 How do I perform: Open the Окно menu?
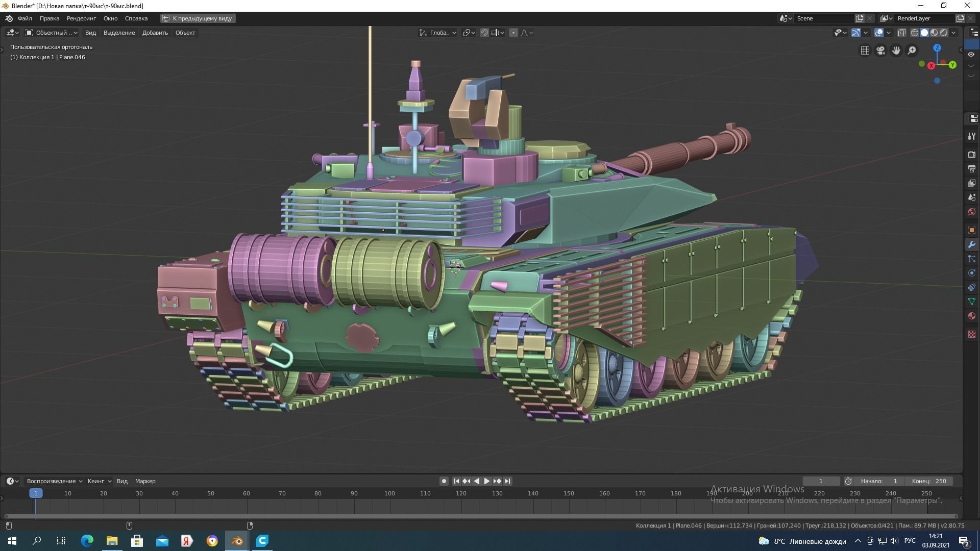pos(110,18)
